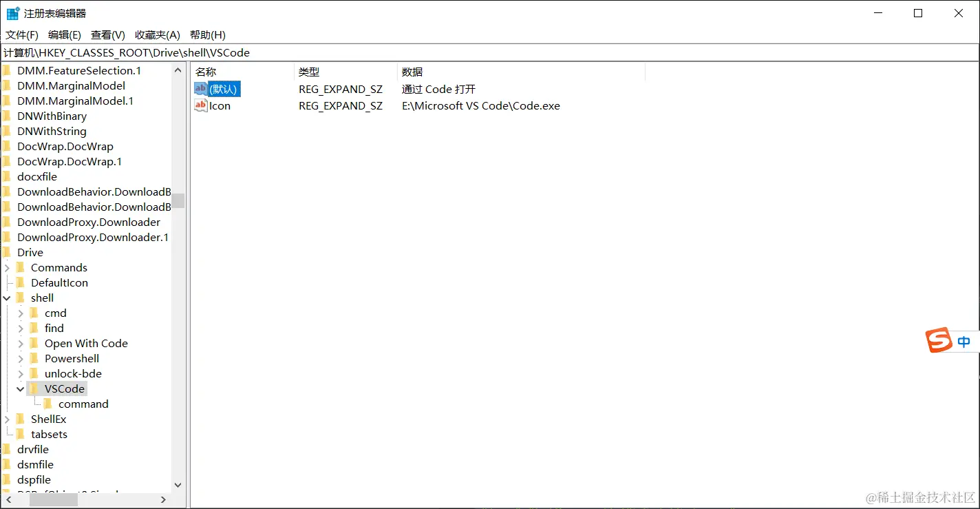
Task: Expand the unlock-bde key
Action: [21, 374]
